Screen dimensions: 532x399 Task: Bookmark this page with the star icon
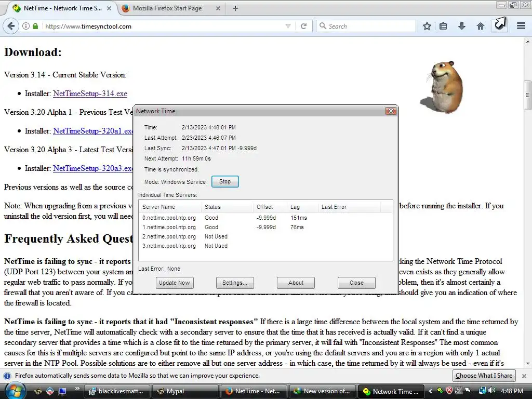[427, 26]
